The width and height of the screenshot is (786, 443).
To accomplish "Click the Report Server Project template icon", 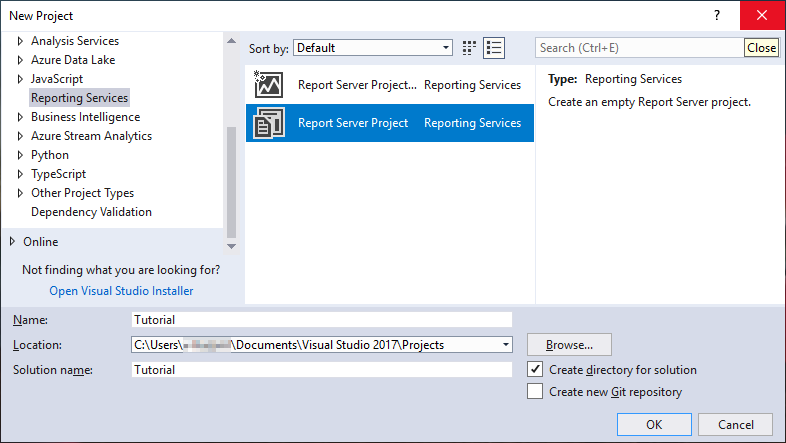I will pos(269,123).
